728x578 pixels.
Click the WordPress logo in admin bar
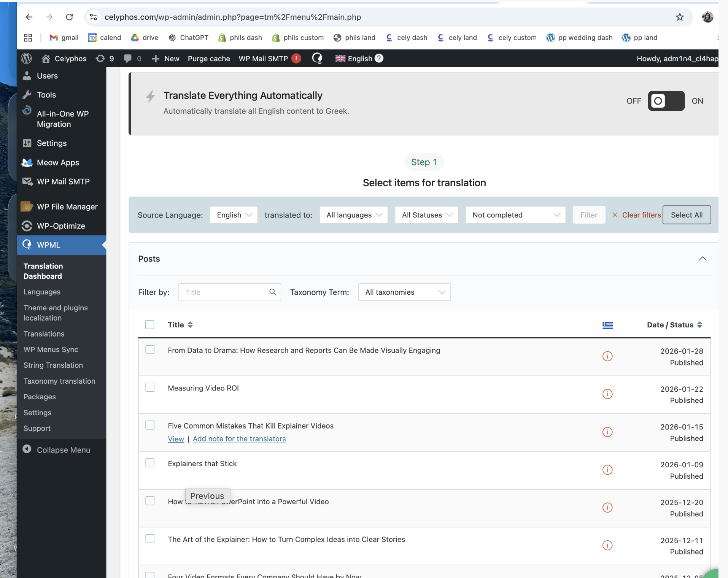[26, 59]
